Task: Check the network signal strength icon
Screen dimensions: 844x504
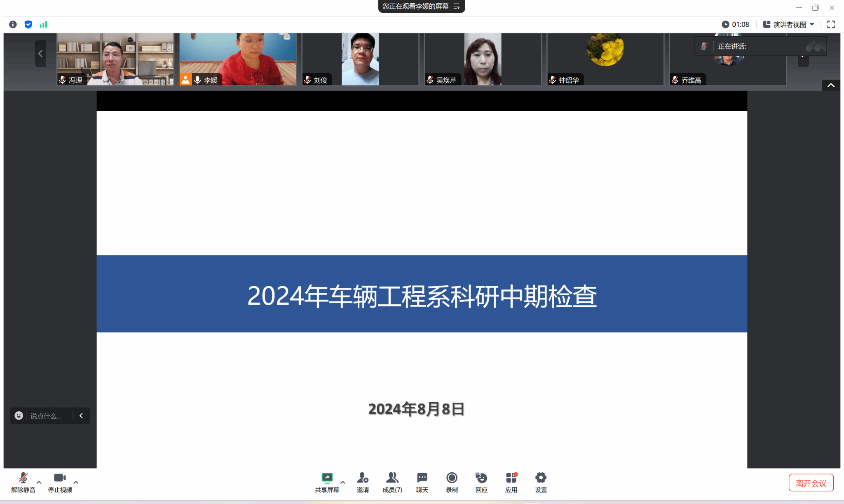Action: (43, 24)
